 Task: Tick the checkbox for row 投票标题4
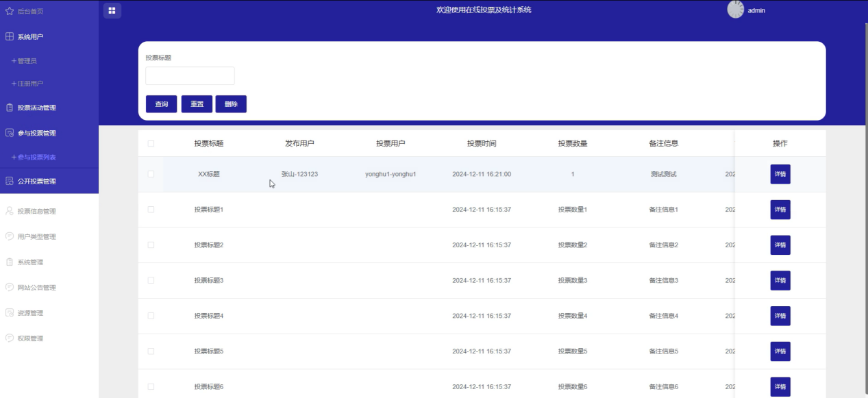pyautogui.click(x=151, y=316)
